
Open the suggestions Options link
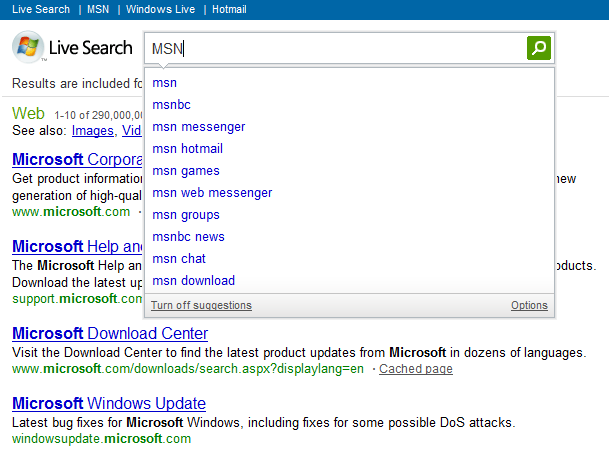[x=529, y=306]
